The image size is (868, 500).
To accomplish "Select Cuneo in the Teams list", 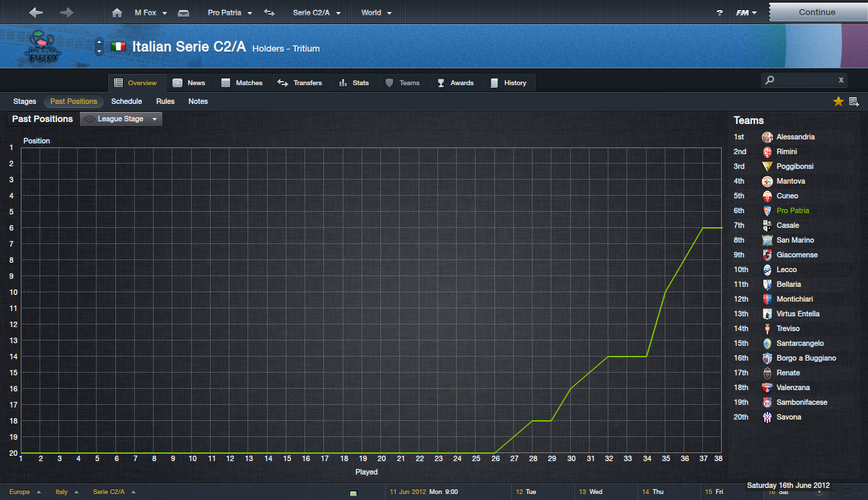I will tap(788, 196).
